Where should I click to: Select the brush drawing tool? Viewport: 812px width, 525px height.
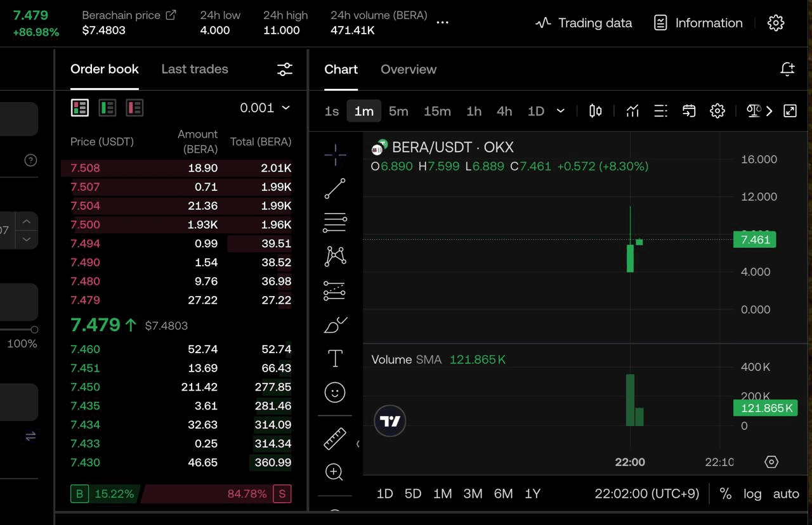coord(335,325)
